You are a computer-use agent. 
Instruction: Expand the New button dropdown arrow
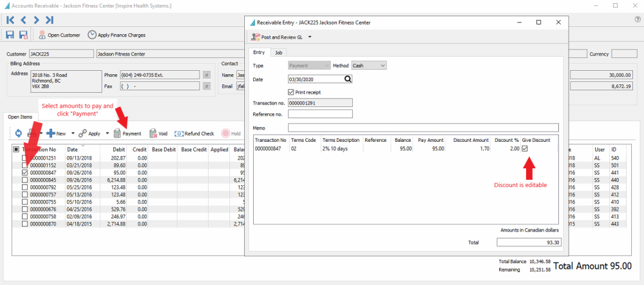(73, 133)
